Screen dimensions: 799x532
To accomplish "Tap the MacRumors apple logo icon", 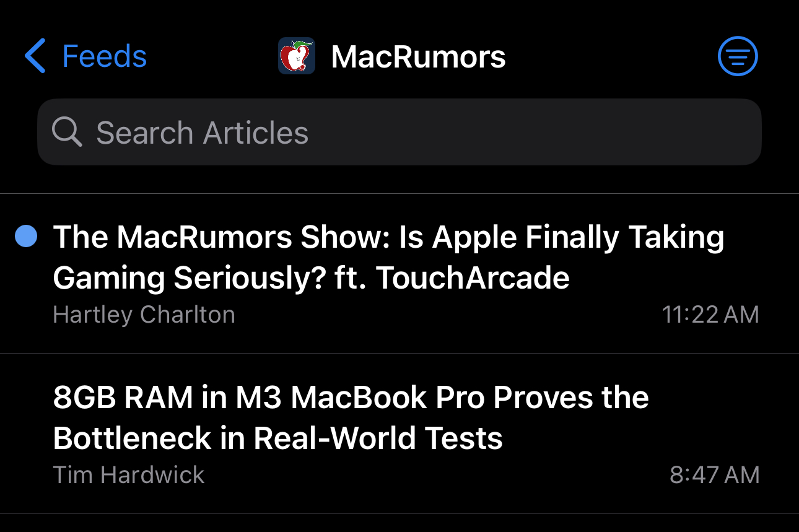I will pos(297,56).
